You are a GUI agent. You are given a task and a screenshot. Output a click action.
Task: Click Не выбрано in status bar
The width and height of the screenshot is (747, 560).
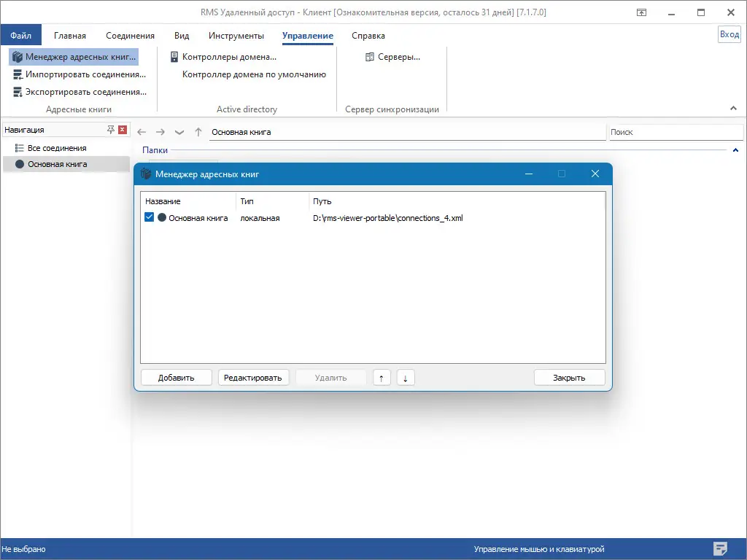click(24, 549)
